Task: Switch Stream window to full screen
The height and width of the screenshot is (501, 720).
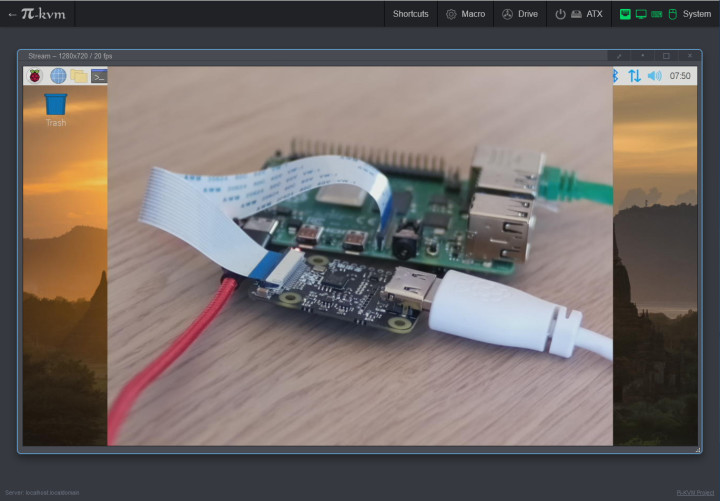Action: [x=619, y=56]
